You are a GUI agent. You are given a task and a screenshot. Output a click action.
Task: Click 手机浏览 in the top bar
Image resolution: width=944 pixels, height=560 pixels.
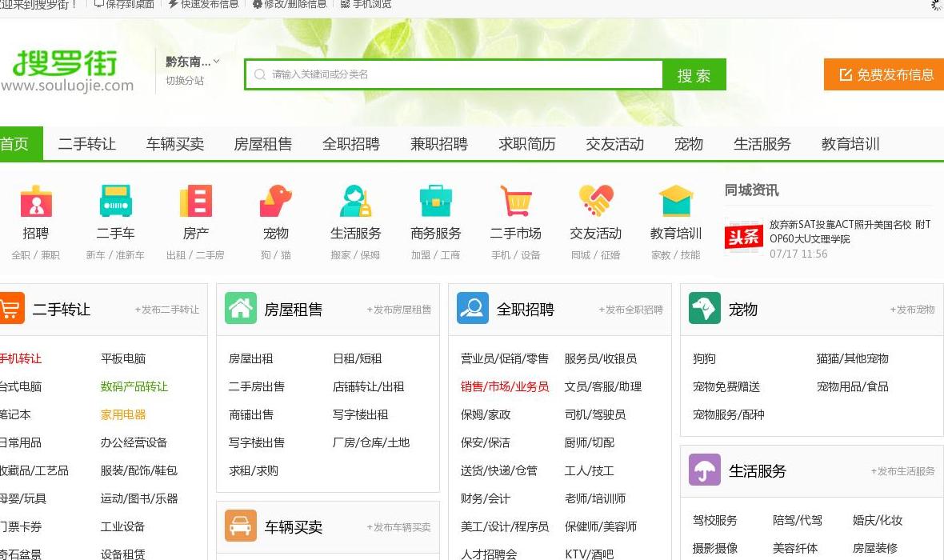366,4
